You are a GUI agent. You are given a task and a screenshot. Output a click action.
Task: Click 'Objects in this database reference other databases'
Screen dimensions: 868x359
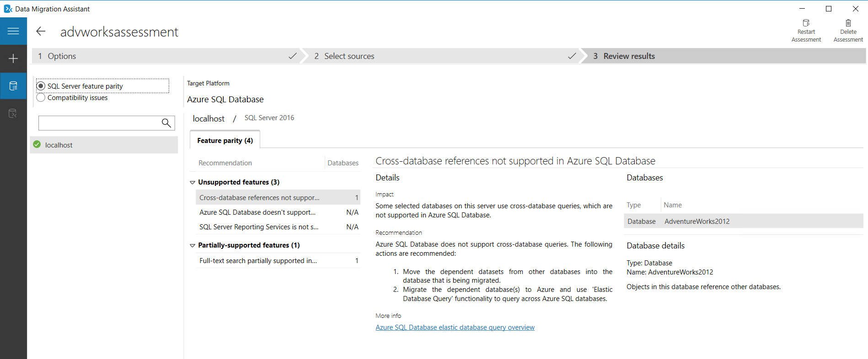click(x=703, y=287)
